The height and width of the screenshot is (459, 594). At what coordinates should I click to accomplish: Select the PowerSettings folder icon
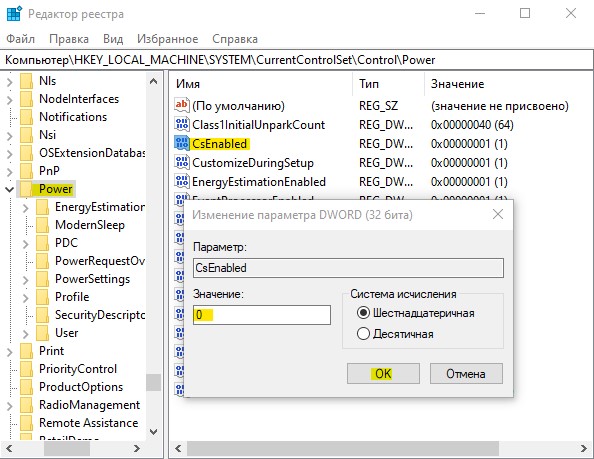[x=42, y=279]
